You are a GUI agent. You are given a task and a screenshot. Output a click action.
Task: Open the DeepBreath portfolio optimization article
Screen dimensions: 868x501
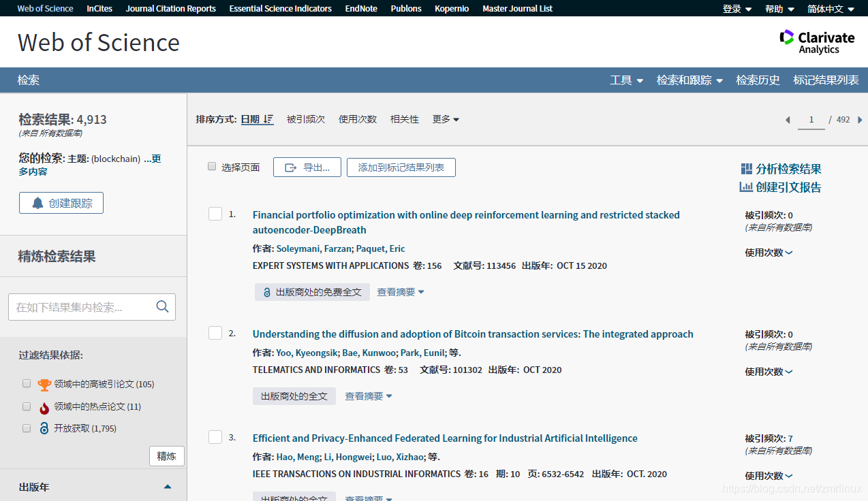[x=466, y=223]
